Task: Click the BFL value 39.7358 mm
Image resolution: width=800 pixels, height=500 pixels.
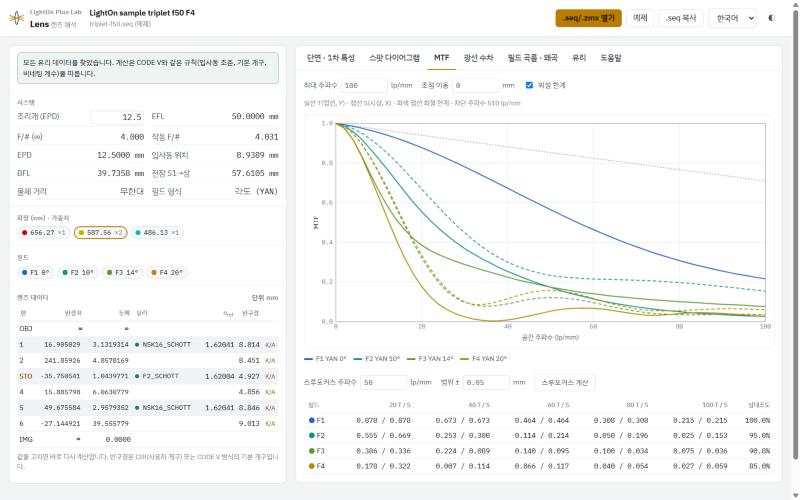Action: 120,173
